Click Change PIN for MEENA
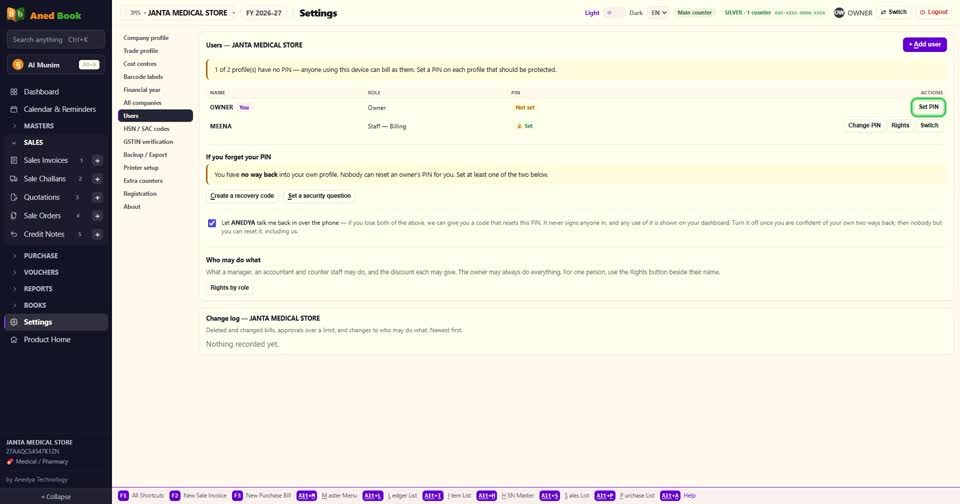 tap(864, 126)
